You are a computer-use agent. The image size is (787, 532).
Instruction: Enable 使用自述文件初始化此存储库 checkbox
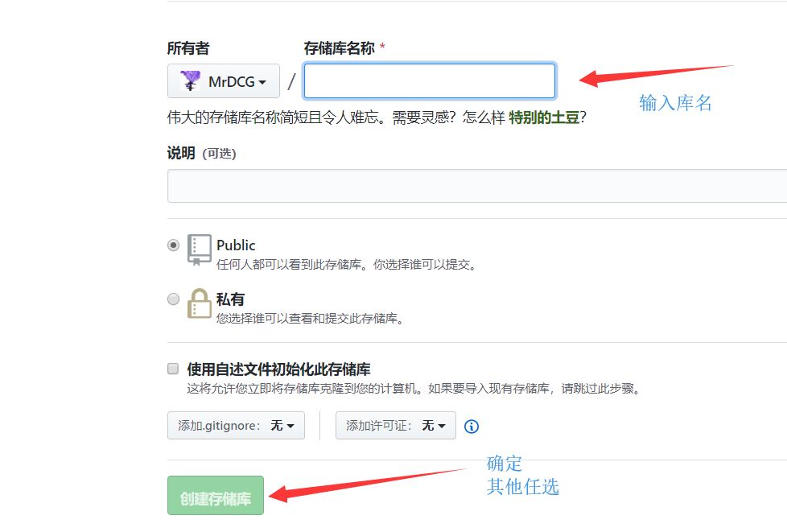point(172,368)
